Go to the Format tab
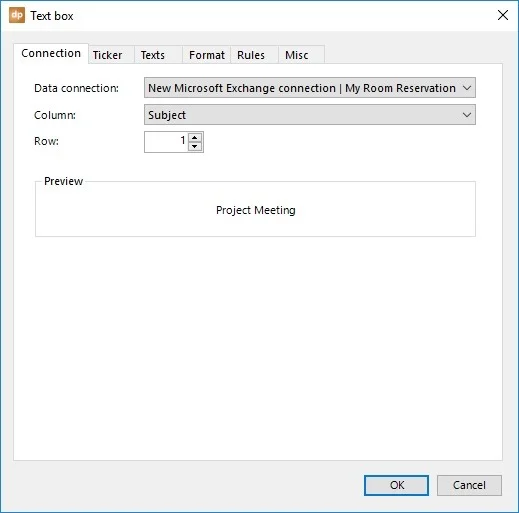Screen dimensions: 519x513 click(x=206, y=55)
